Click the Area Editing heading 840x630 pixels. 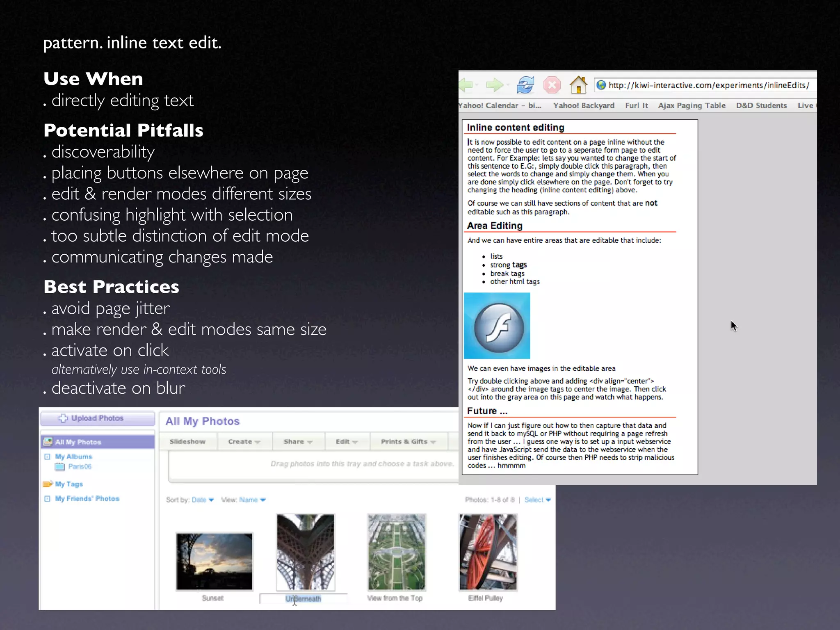pyautogui.click(x=495, y=226)
